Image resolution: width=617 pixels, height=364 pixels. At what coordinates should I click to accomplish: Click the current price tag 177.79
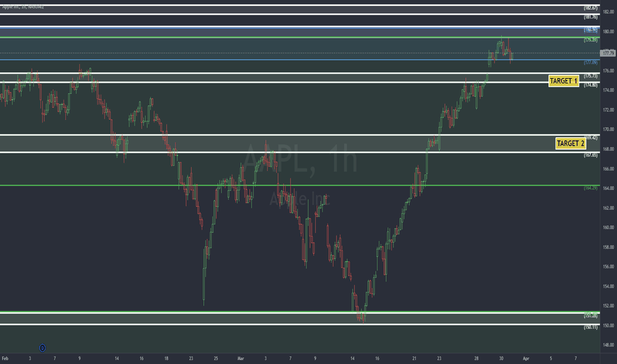point(608,53)
